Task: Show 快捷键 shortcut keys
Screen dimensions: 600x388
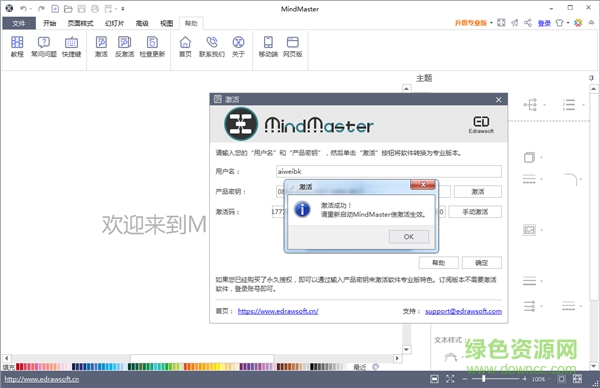Action: click(72, 47)
